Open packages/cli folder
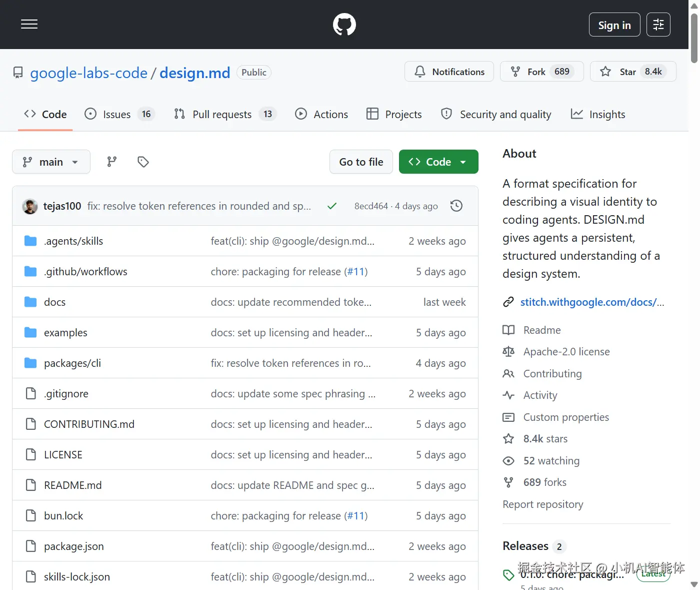The height and width of the screenshot is (590, 700). point(72,363)
